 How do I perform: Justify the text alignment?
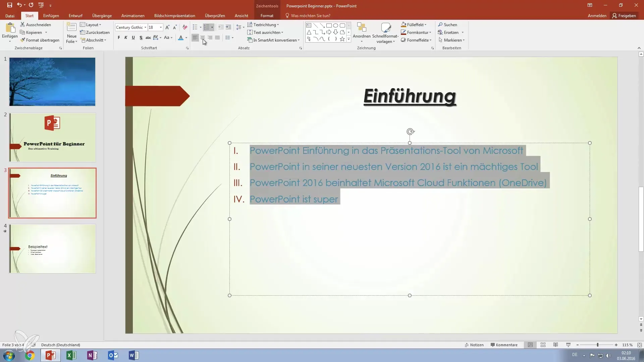pyautogui.click(x=217, y=38)
